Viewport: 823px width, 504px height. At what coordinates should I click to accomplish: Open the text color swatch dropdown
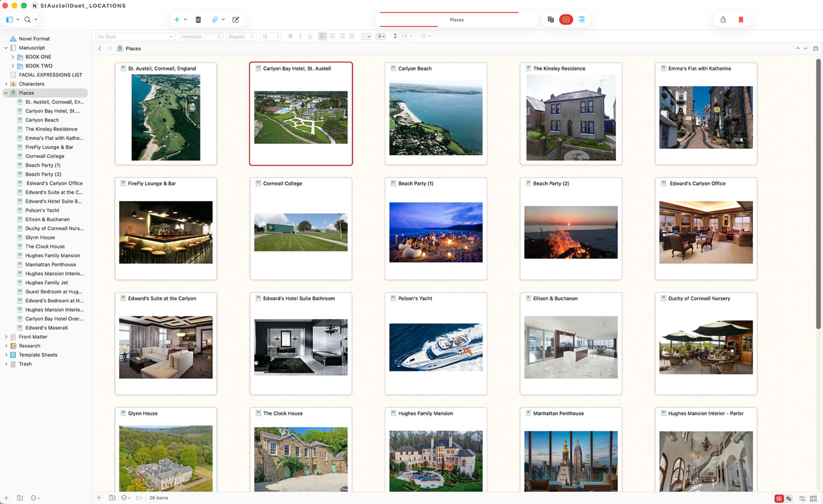coord(366,36)
